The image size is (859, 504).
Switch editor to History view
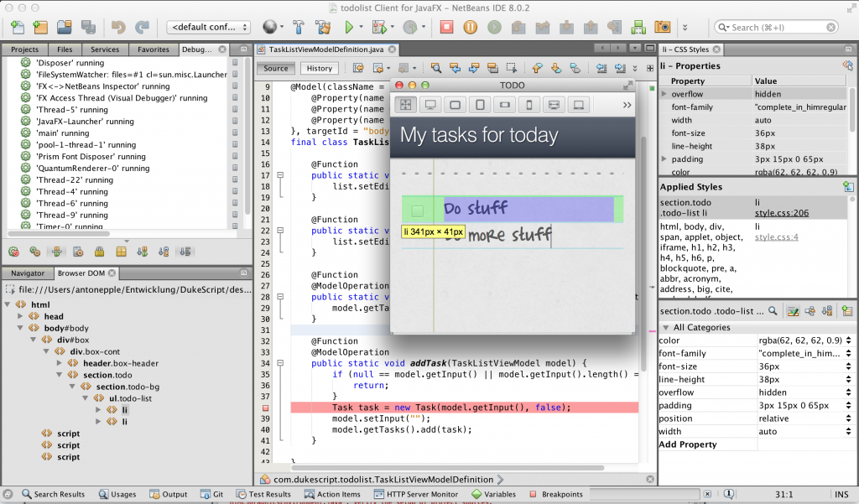coord(320,69)
